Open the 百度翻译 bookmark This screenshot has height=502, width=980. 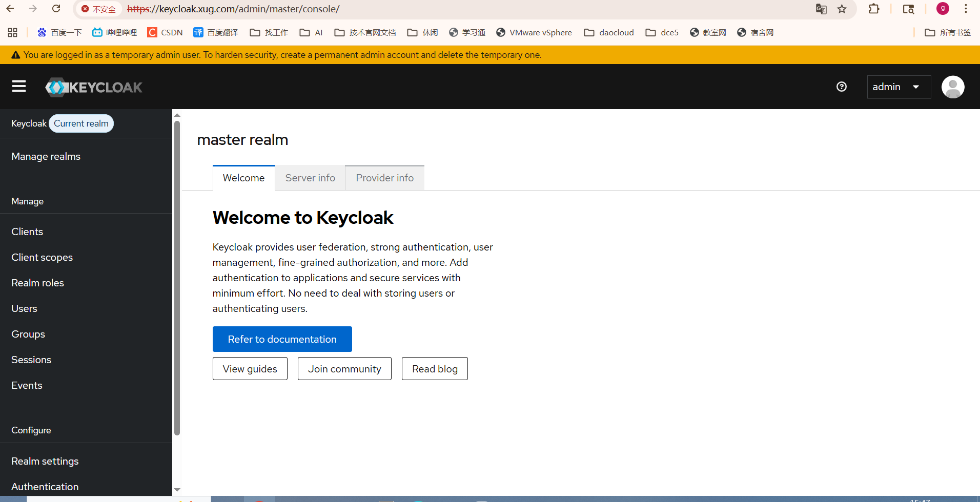(216, 32)
